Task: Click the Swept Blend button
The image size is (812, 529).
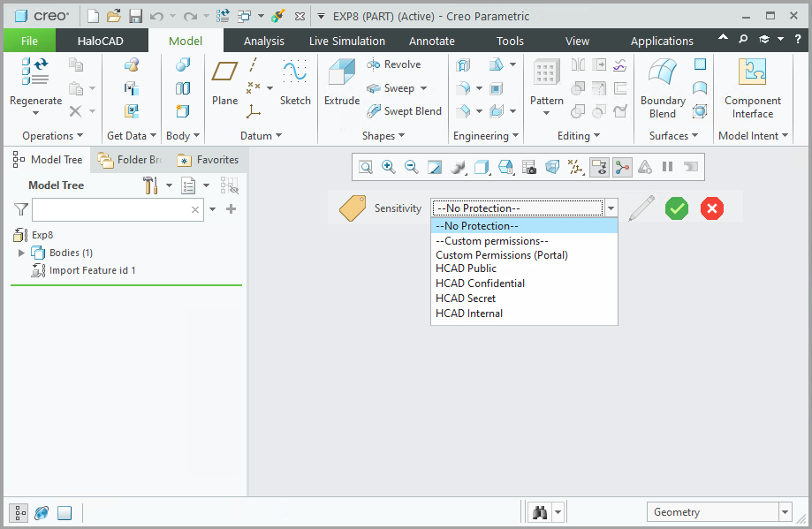Action: [x=404, y=111]
